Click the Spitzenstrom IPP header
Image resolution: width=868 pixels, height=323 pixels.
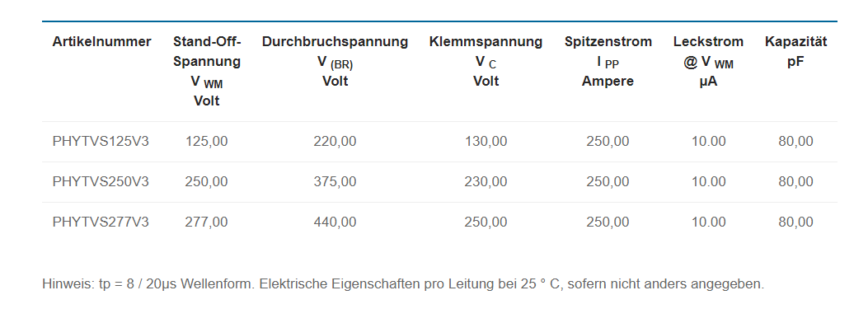[608, 62]
